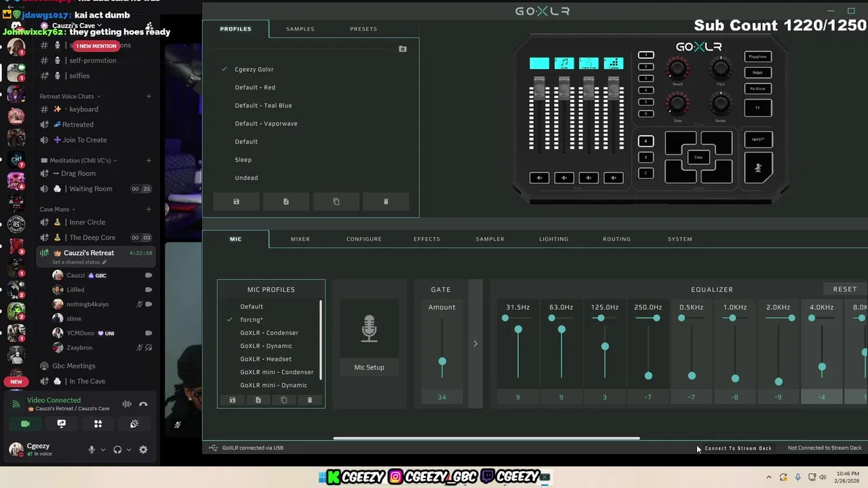Screen dimensions: 868x488
Task: Collapse the Meditation (Chill VC's) category
Action: [79, 161]
